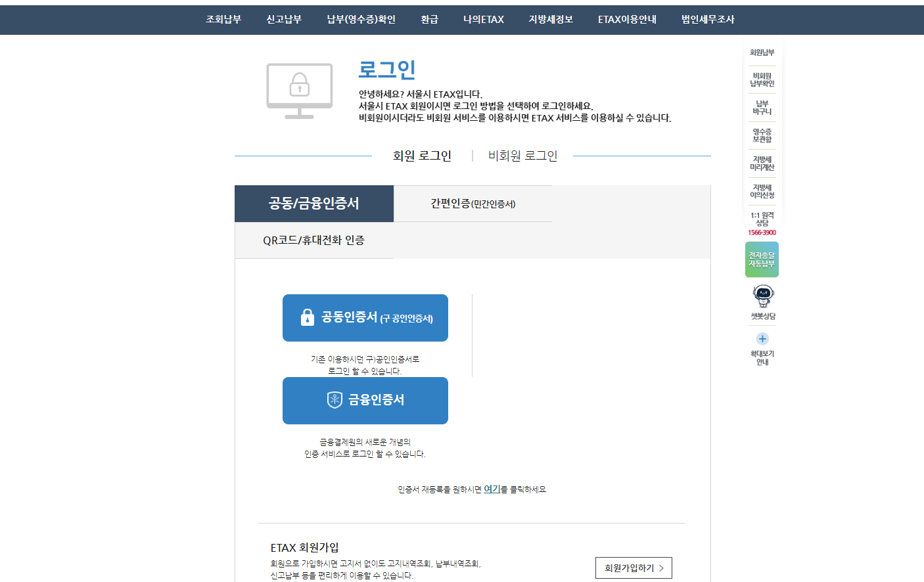Screen dimensions: 924x582
Task: Switch to 비회원 로그인 tab
Action: [x=522, y=156]
